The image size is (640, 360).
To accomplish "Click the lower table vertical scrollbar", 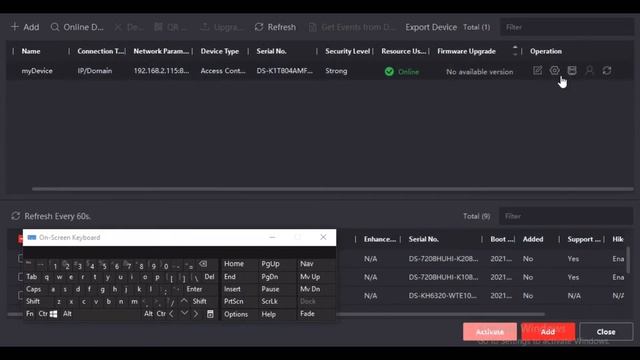I will tap(628, 260).
